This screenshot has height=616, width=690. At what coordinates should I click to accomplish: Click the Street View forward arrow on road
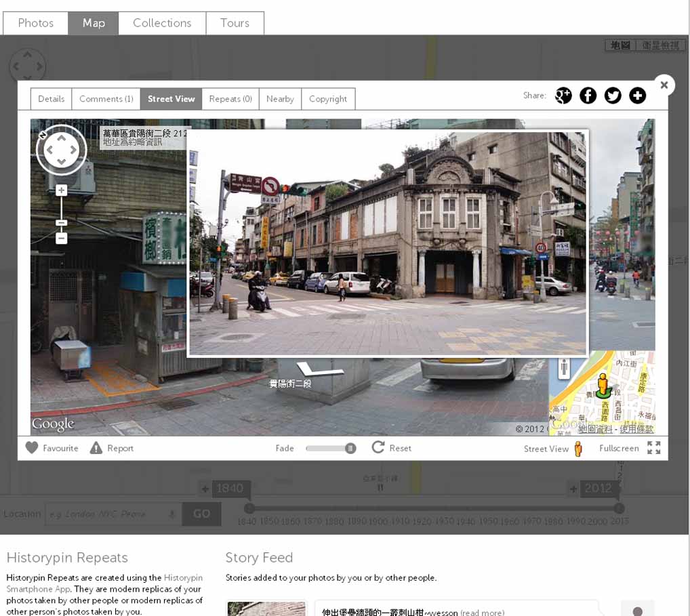click(x=320, y=369)
